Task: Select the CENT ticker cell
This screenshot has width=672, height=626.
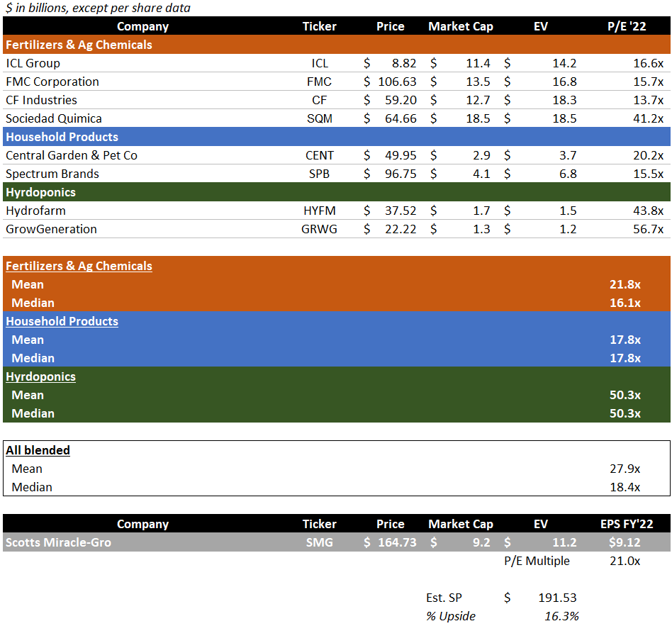Action: click(x=320, y=155)
